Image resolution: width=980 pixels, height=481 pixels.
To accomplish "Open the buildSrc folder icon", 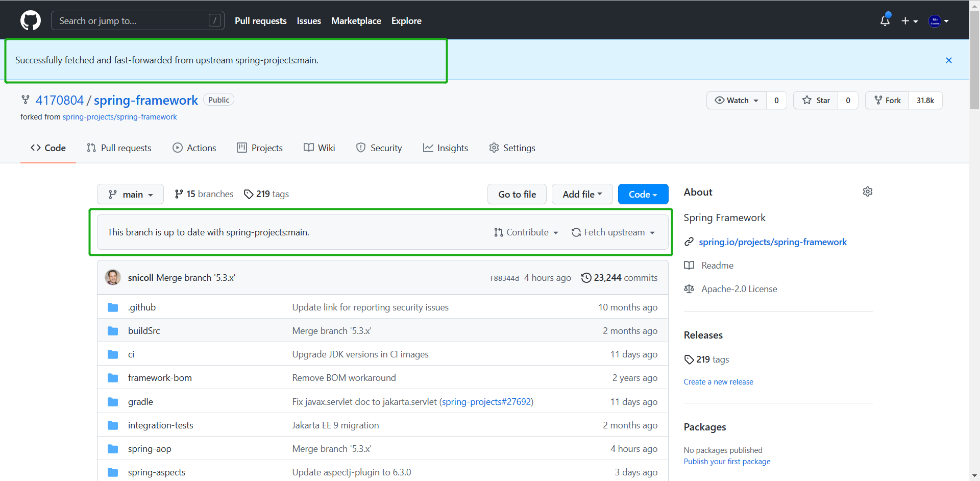I will coord(113,331).
